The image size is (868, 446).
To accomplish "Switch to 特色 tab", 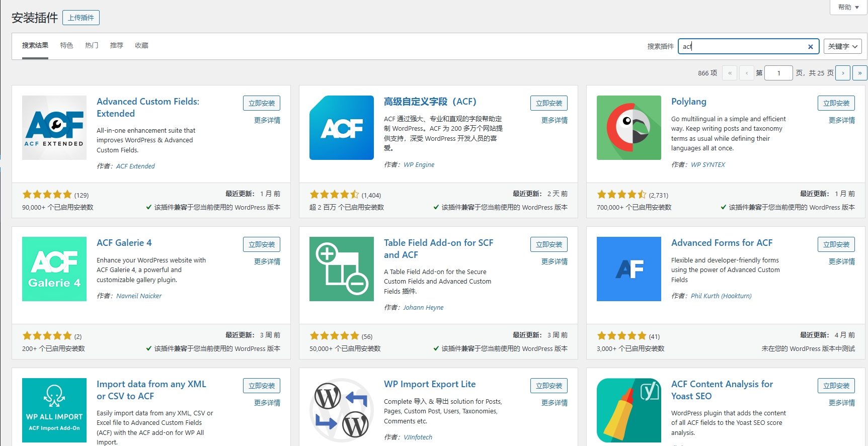I will [66, 45].
